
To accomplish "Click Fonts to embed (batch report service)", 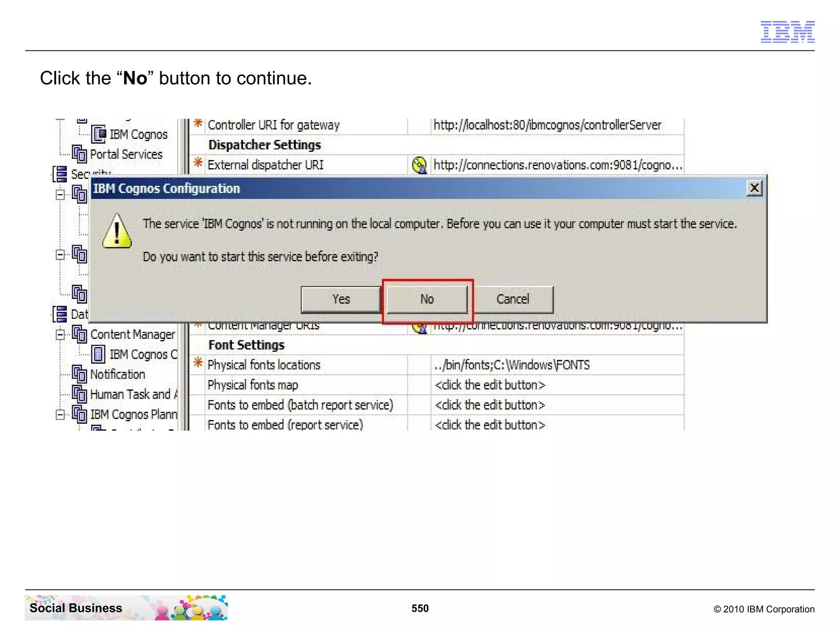I will coord(300,405).
